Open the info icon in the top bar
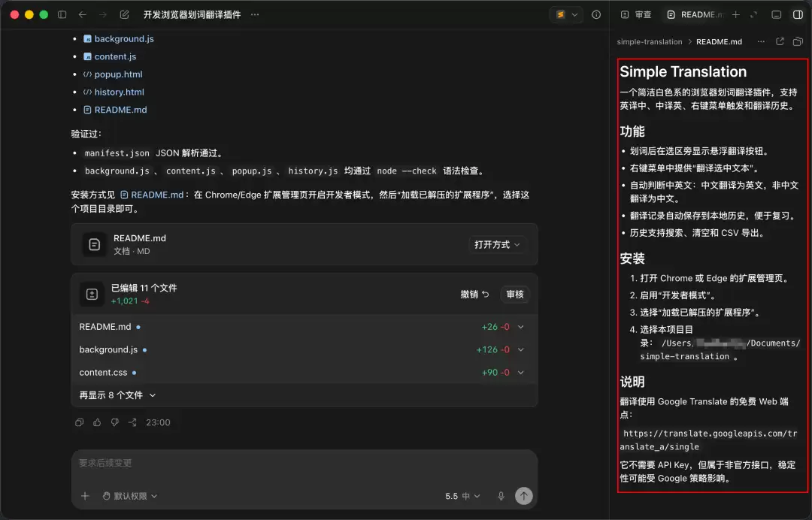The width and height of the screenshot is (812, 520). coord(596,14)
